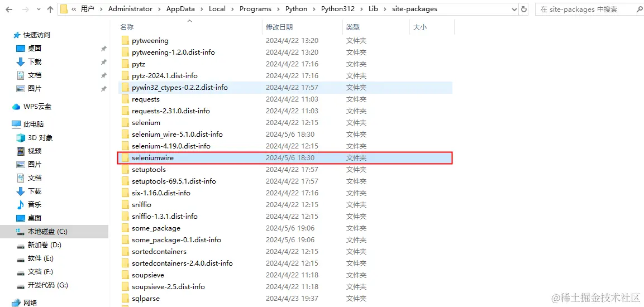The image size is (644, 307).
Task: Open Local breadcrumb segment
Action: 217,9
